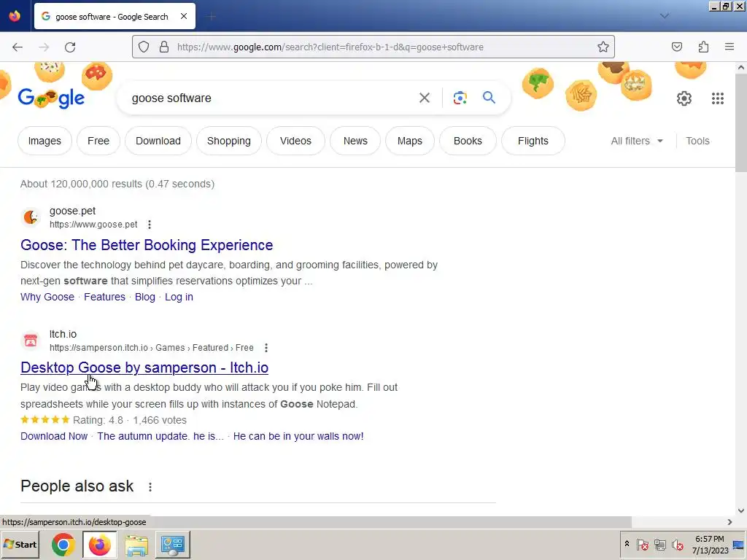Click the vertical scrollbar down arrow
The height and width of the screenshot is (560, 747).
pos(741,510)
